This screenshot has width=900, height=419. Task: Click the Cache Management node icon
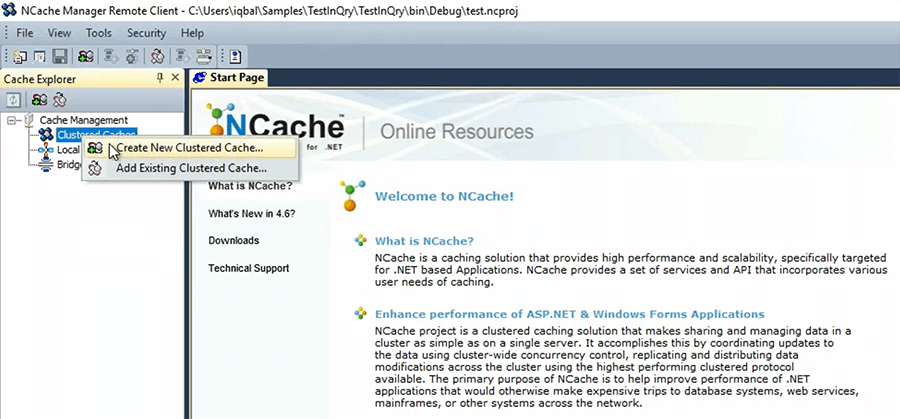tap(29, 120)
